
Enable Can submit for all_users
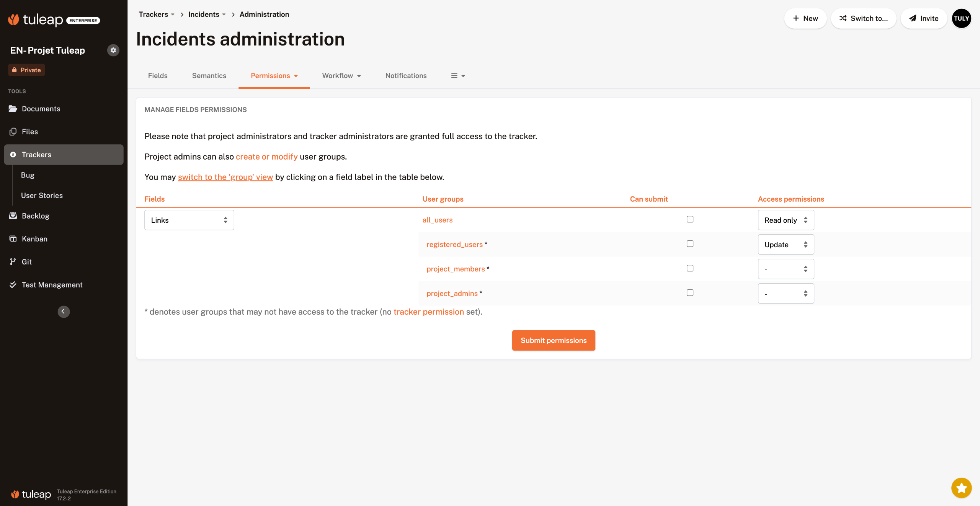click(x=690, y=219)
